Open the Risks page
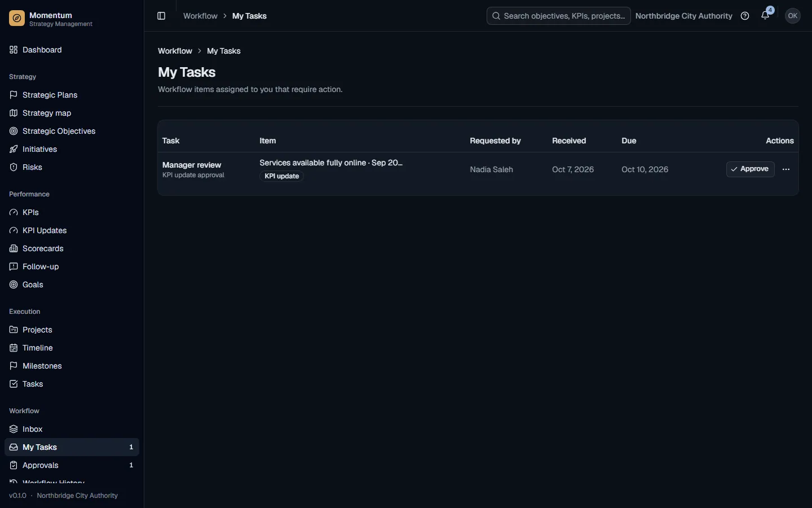 point(72,167)
